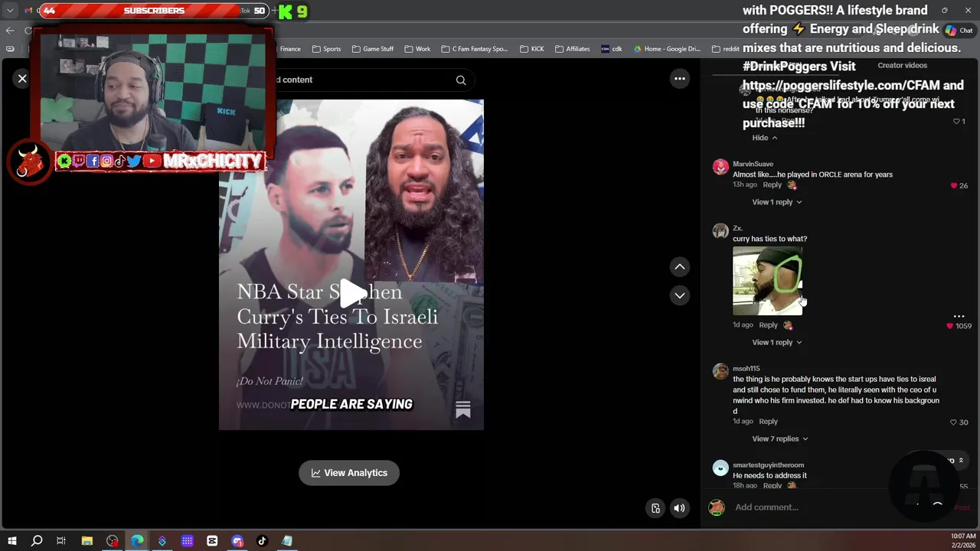
Task: Open the Affiliates bookmarks folder
Action: (572, 49)
